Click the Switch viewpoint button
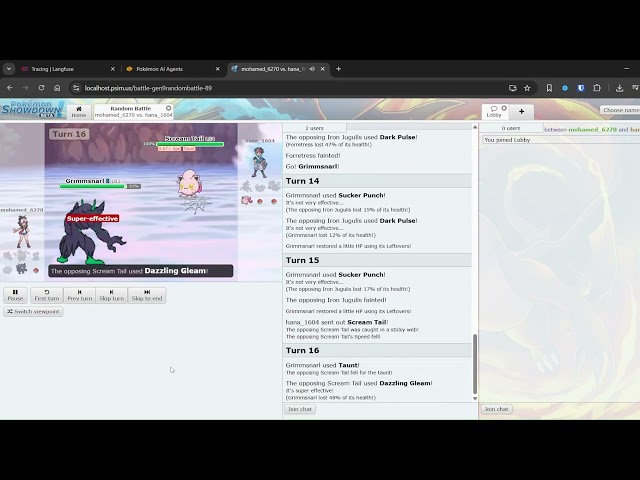The height and width of the screenshot is (480, 640). coord(33,311)
